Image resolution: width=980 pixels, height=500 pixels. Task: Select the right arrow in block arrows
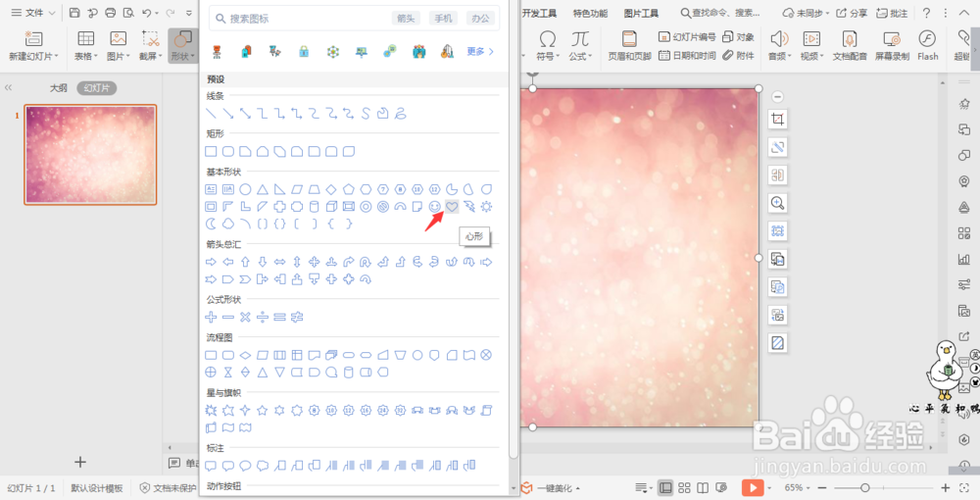click(x=212, y=262)
